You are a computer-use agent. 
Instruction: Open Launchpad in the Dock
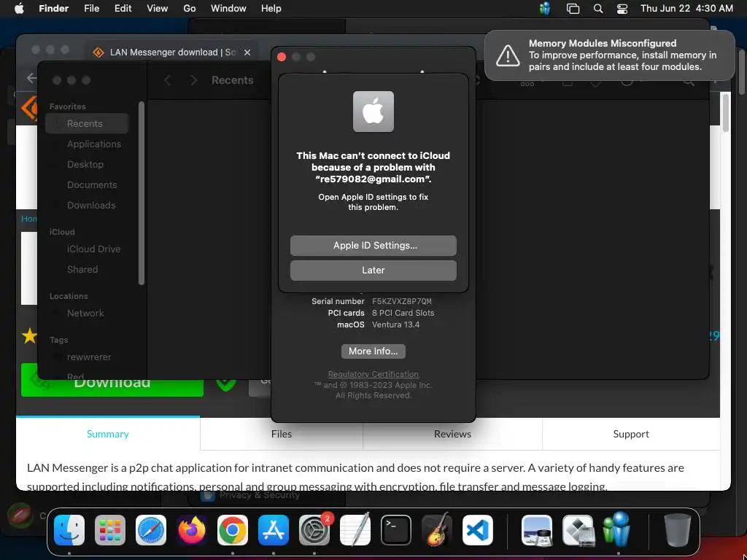tap(110, 530)
